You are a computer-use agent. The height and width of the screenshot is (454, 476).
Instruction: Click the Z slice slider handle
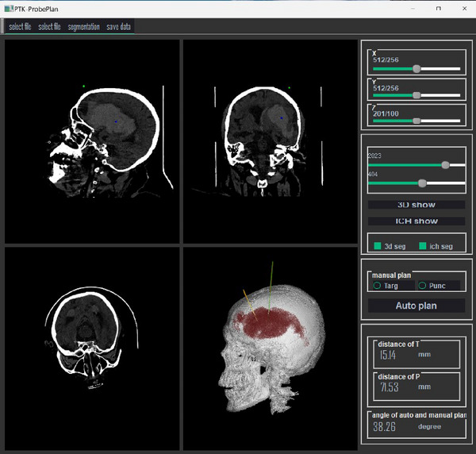[x=416, y=121]
